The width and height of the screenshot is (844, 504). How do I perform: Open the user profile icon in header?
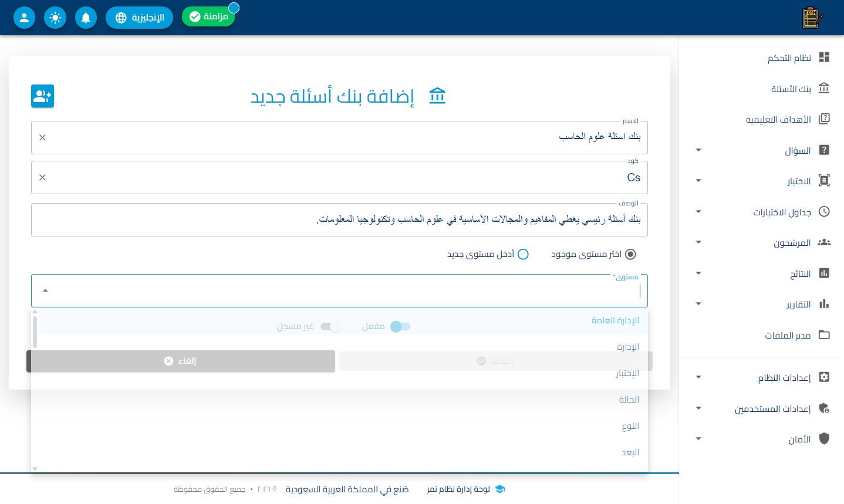tap(24, 18)
